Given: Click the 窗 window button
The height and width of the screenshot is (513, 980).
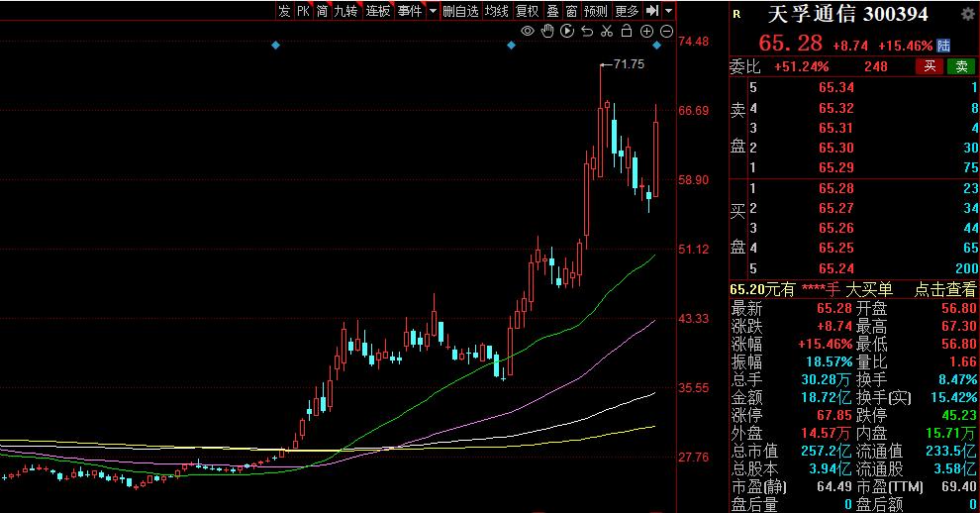Looking at the screenshot, I should [571, 11].
